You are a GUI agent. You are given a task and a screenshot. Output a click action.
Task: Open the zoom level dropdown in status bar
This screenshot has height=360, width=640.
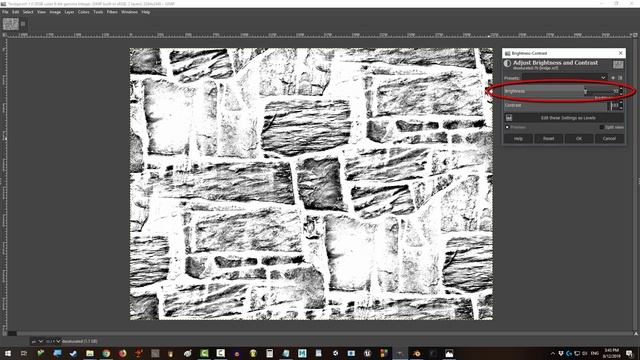point(53,341)
